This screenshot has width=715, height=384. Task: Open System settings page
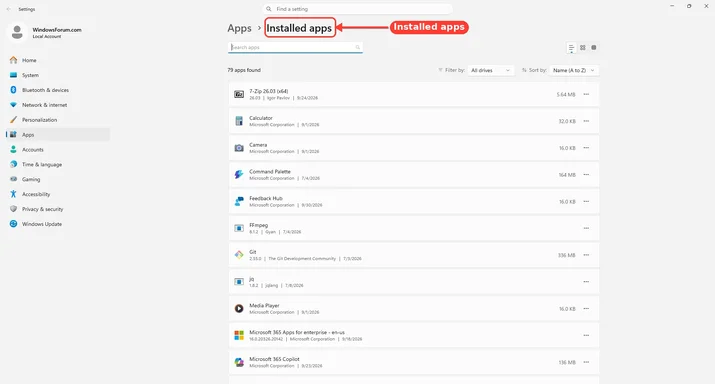pos(58,75)
